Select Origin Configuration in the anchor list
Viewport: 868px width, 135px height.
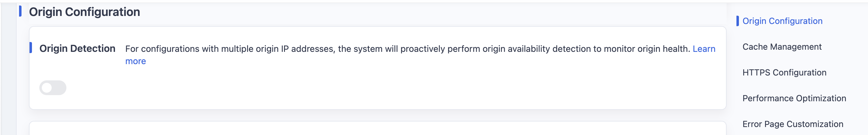(x=782, y=21)
